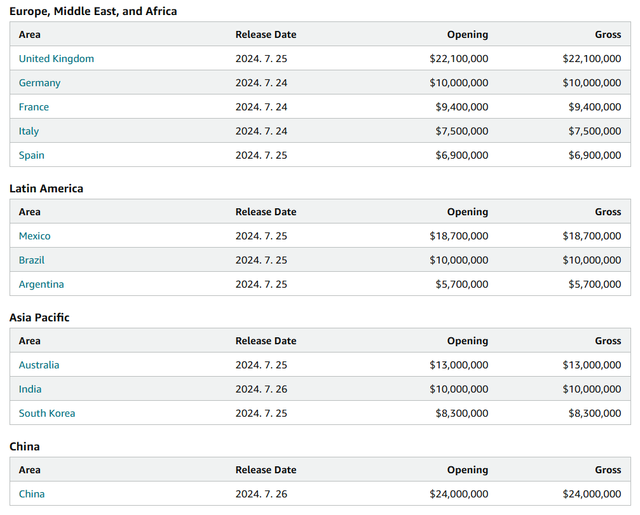
Task: Open the South Korea link
Action: point(47,413)
